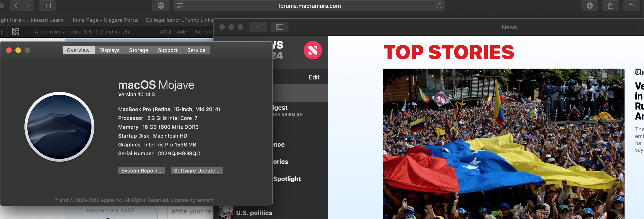Click Edit in News sidebar
This screenshot has height=219, width=644.
click(314, 77)
